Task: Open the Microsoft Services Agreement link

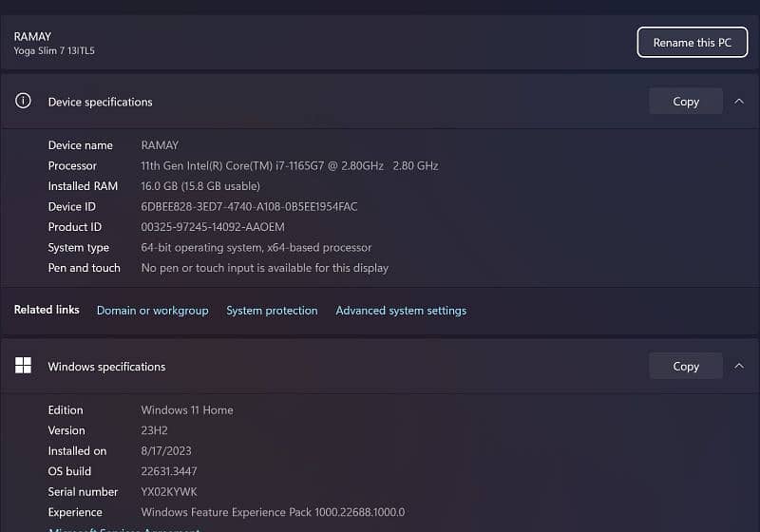Action: pos(124,529)
